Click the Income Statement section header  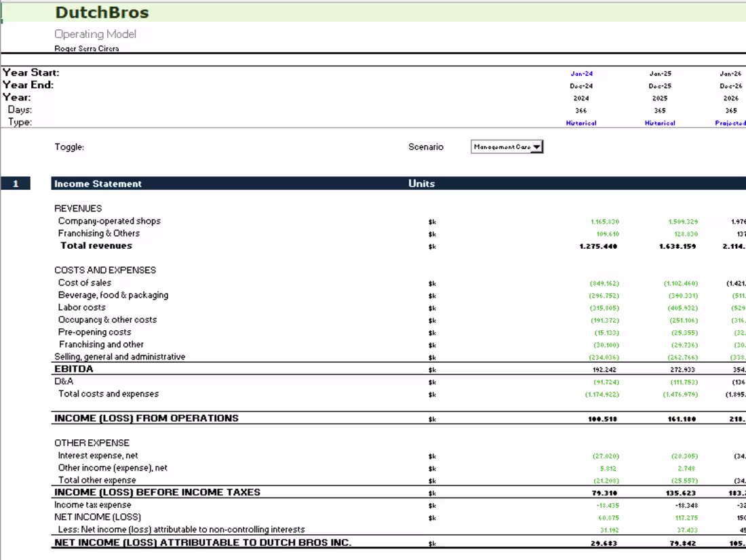pos(98,184)
